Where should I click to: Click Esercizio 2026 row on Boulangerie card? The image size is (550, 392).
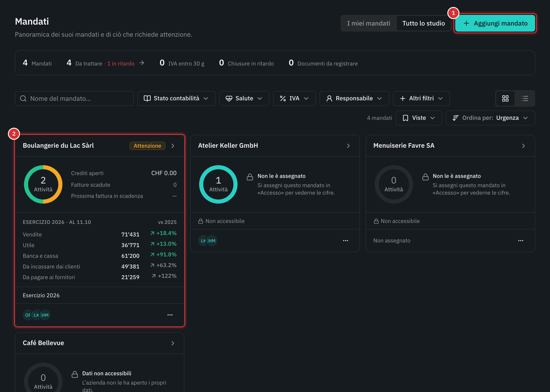tap(99, 295)
